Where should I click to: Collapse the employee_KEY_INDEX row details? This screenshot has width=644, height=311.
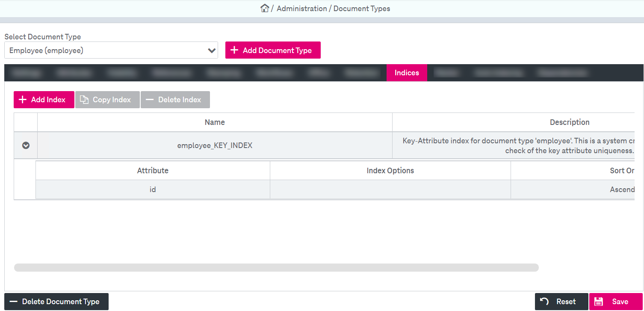26,145
